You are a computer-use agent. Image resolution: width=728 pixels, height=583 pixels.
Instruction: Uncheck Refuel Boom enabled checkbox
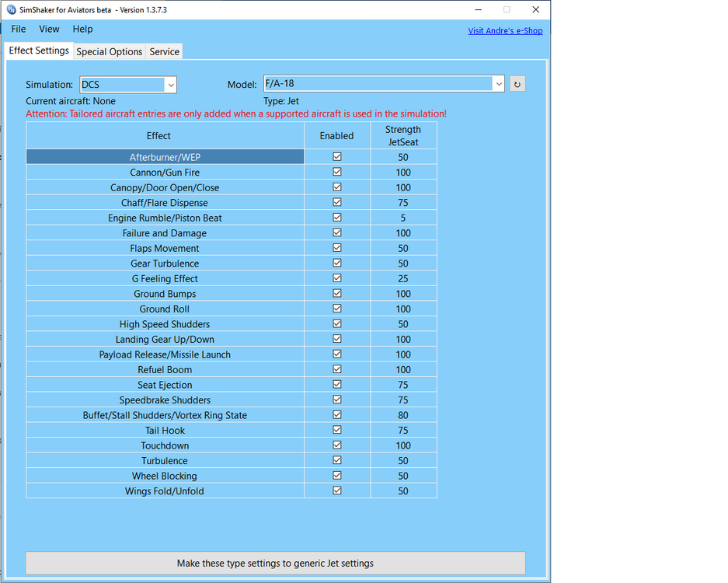(337, 369)
